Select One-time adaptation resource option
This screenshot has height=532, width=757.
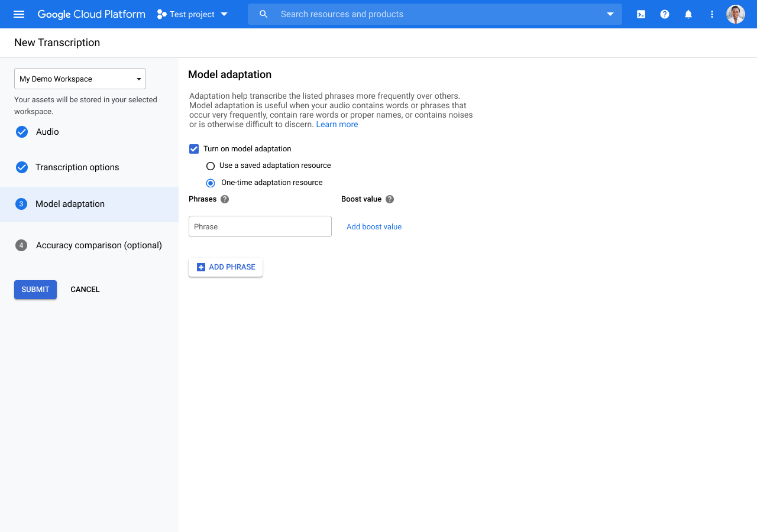211,183
